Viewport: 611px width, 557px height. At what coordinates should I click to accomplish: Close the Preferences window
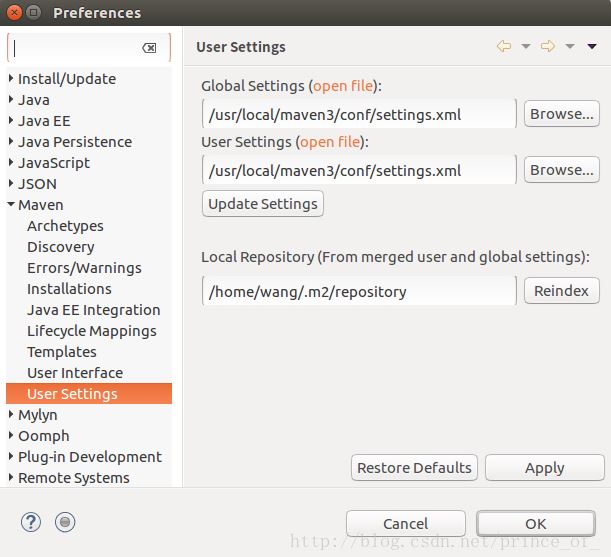pos(11,13)
